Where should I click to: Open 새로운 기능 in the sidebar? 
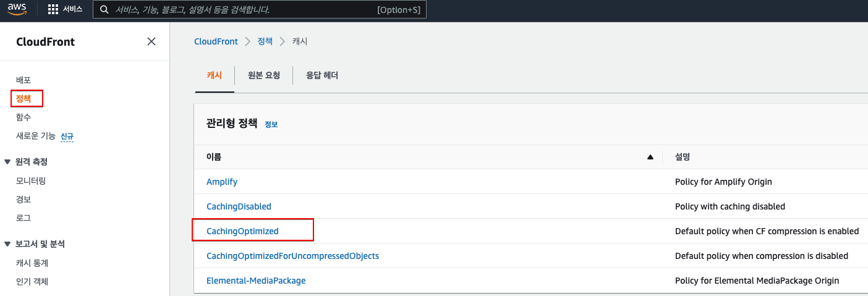36,136
